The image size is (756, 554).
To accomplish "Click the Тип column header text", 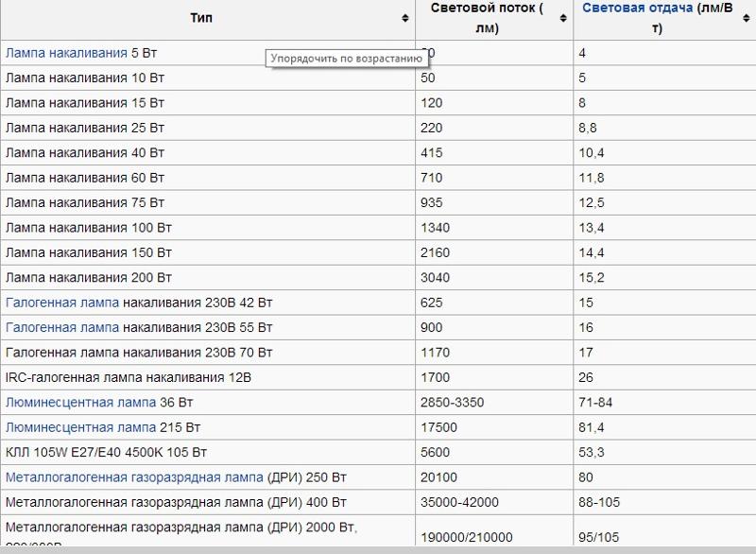I will tap(201, 18).
